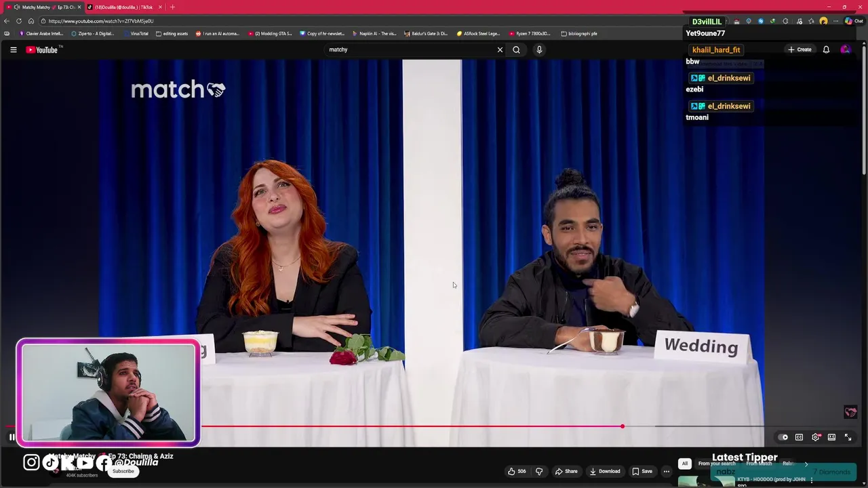Image resolution: width=868 pixels, height=488 pixels.
Task: Open browser profile avatar
Action: point(823,21)
